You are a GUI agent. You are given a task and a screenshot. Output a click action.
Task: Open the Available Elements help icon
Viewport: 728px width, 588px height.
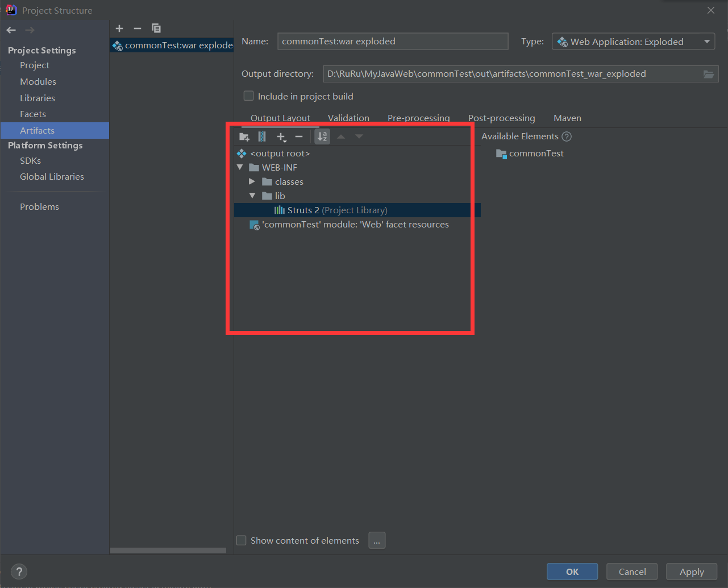pyautogui.click(x=567, y=136)
